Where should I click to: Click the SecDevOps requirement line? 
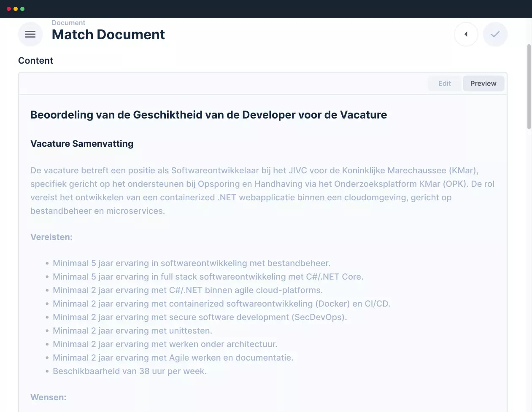pyautogui.click(x=200, y=317)
